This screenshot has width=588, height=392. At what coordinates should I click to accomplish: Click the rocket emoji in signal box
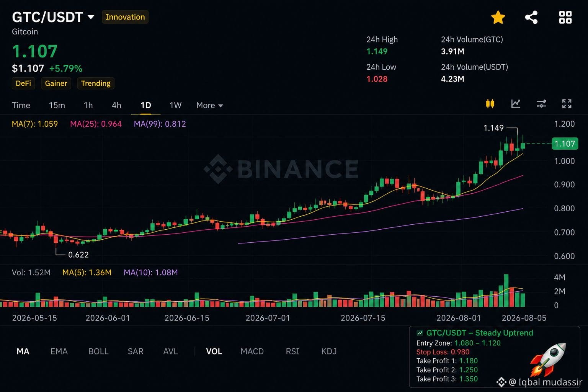point(548,359)
